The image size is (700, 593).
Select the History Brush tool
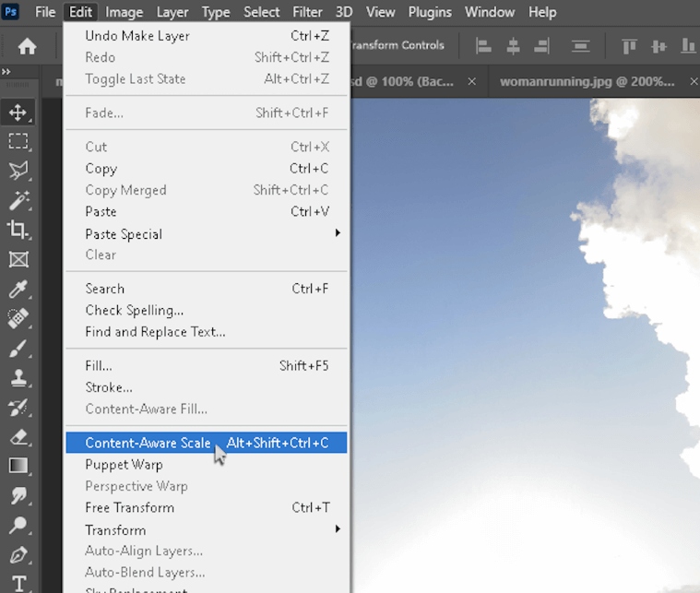[x=18, y=408]
